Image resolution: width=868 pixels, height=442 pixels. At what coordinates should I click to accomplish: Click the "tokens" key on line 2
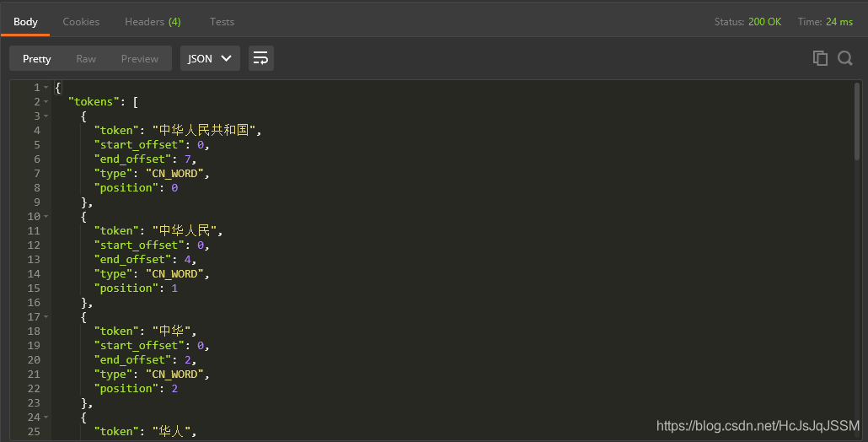coord(94,101)
